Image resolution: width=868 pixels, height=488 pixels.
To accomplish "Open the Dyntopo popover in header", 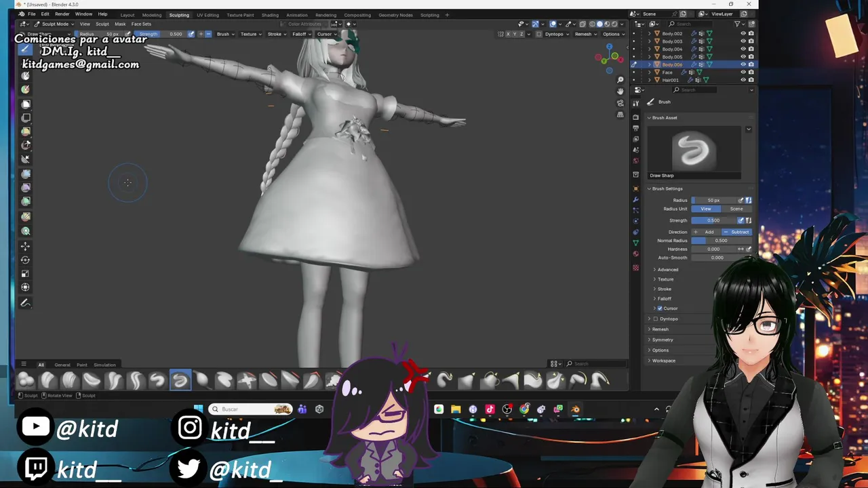I will (x=556, y=34).
